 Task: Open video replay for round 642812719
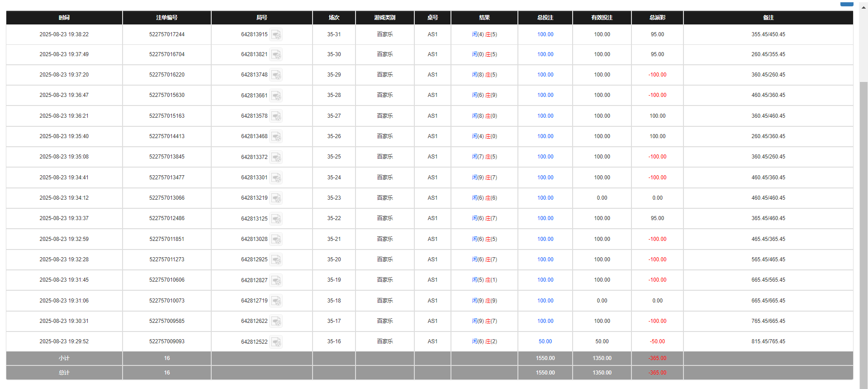tap(276, 301)
